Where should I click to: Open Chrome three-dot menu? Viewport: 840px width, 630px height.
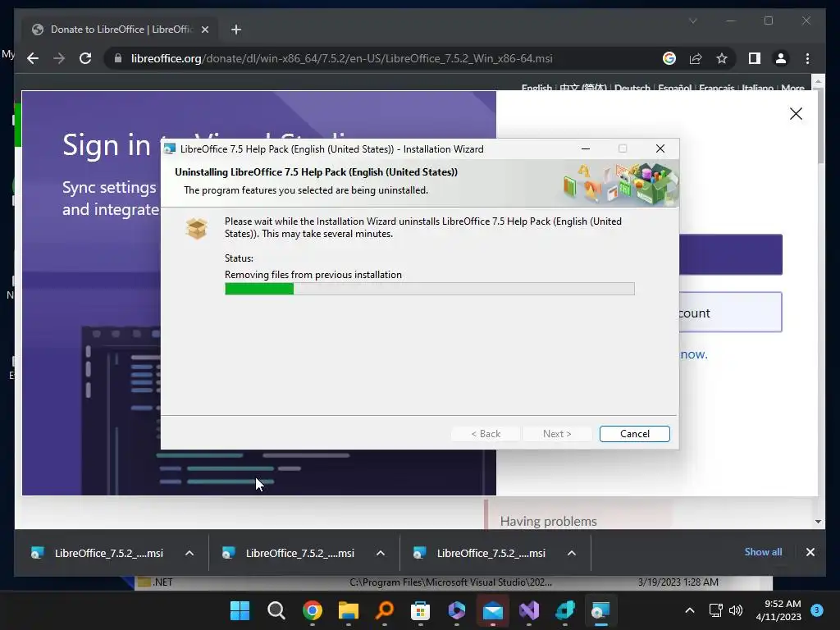click(807, 58)
